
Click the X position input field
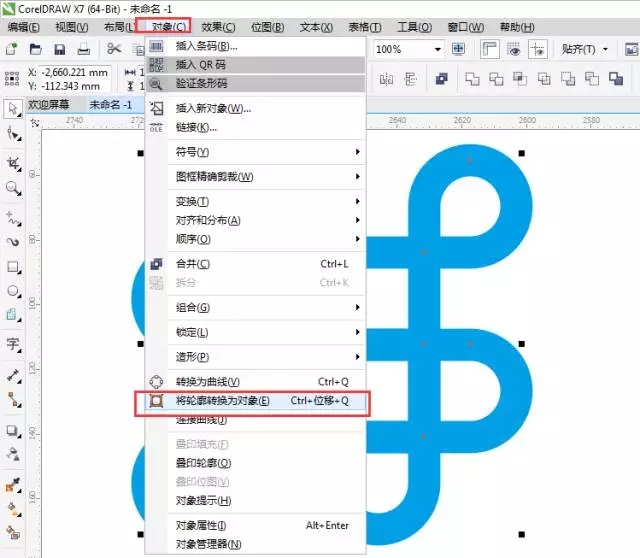76,72
